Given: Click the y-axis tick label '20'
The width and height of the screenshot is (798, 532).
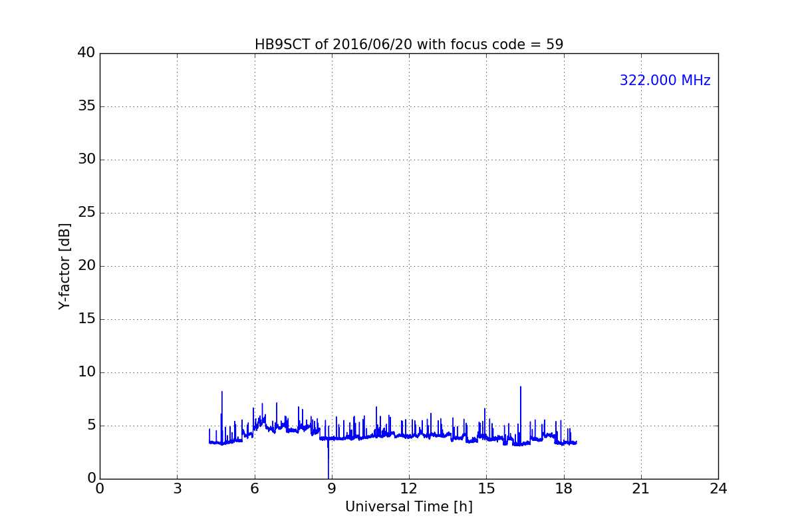Looking at the screenshot, I should coord(86,266).
